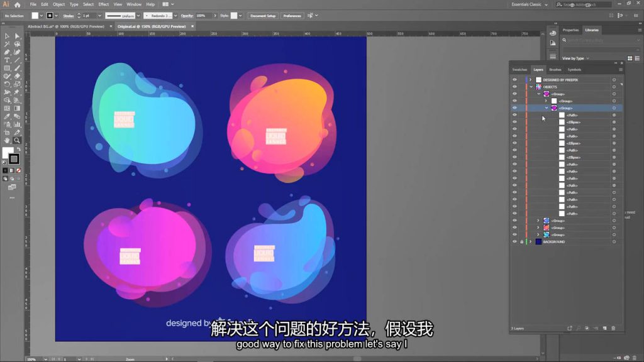Select the Direct Selection tool

point(17,36)
